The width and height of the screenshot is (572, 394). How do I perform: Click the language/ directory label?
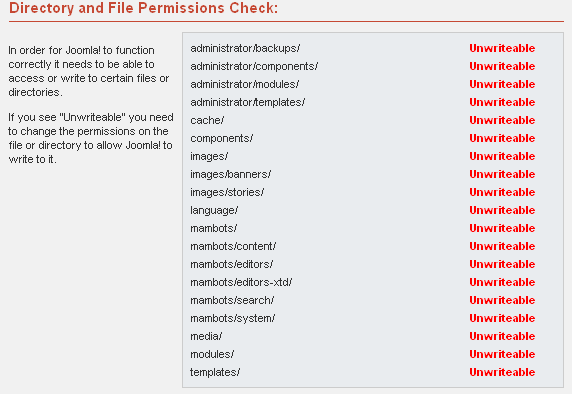click(x=214, y=210)
